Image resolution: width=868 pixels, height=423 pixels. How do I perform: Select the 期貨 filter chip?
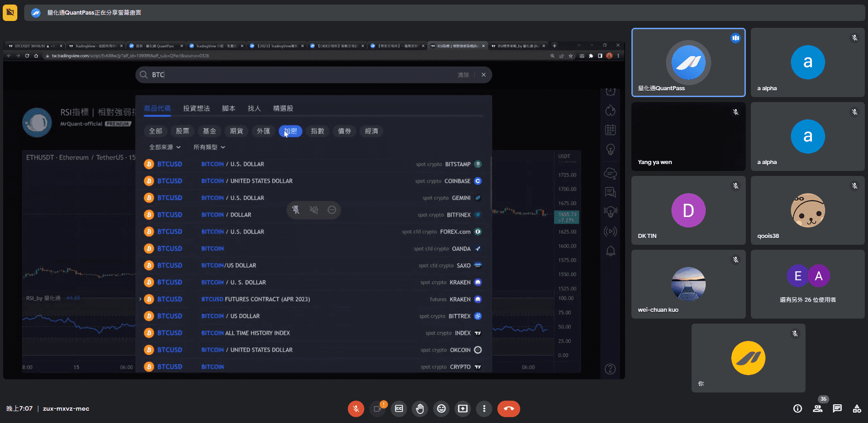237,131
